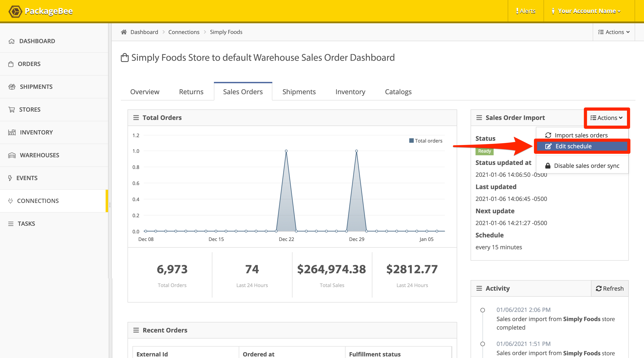Toggle the Total orders legend swatch
The width and height of the screenshot is (644, 358).
point(411,141)
